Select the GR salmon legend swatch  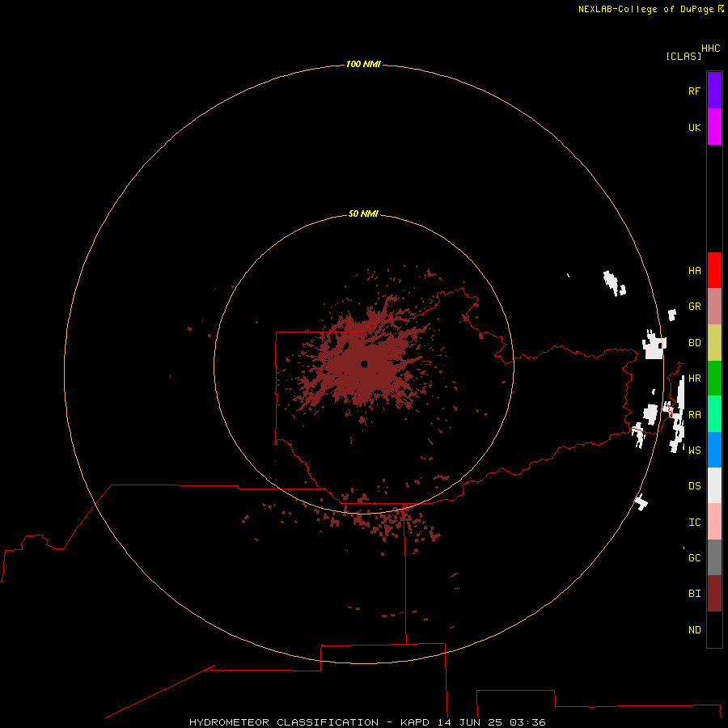714,307
